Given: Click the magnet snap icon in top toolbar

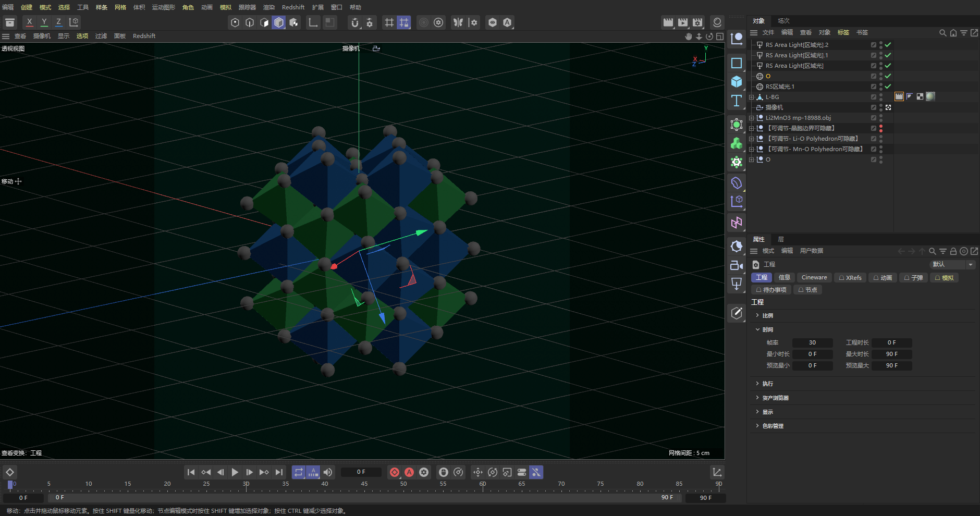Looking at the screenshot, I should pos(355,22).
